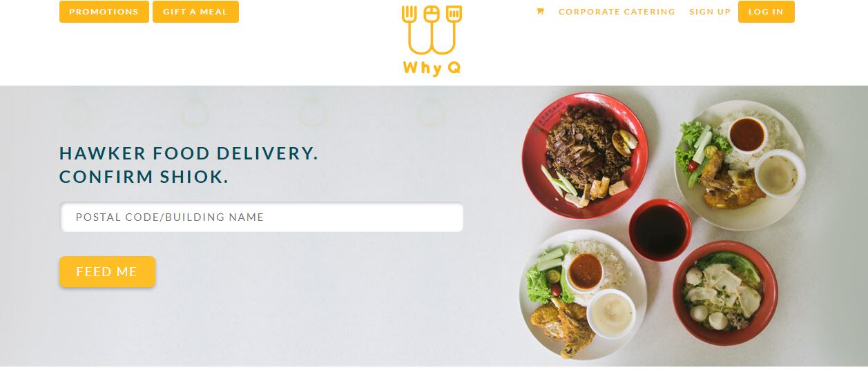Open the Sign Up link
The width and height of the screenshot is (868, 370).
(x=710, y=12)
